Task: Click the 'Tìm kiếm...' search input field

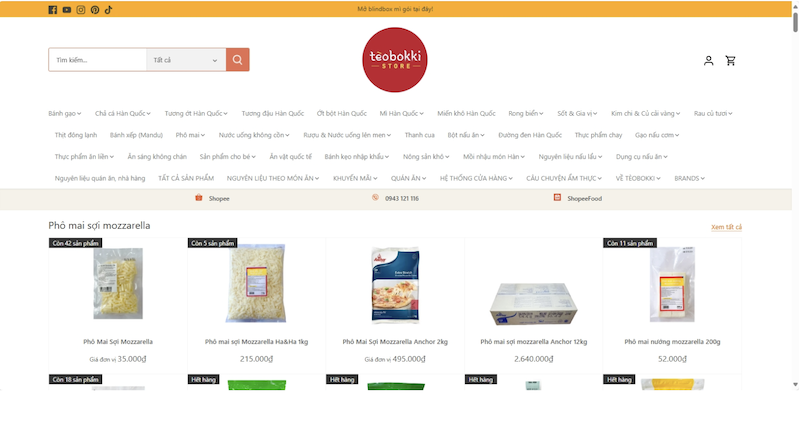Action: (x=97, y=60)
